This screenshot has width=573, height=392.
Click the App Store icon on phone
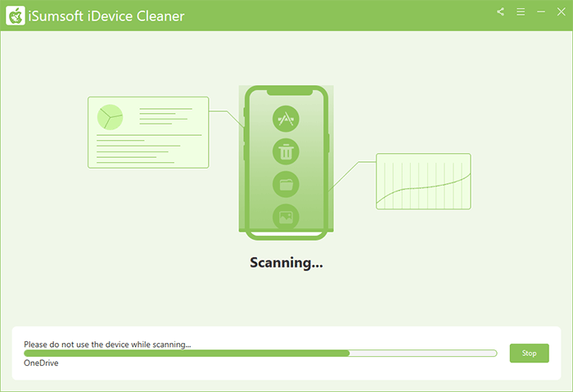point(286,119)
